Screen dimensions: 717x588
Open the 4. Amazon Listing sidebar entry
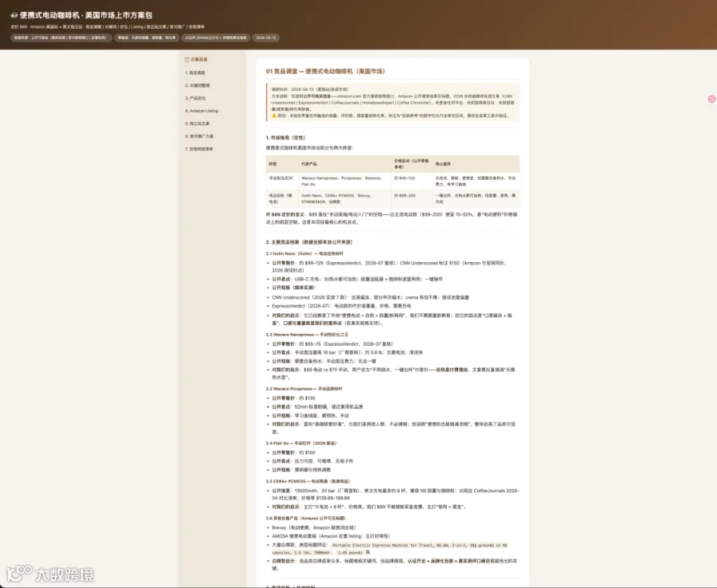click(202, 111)
